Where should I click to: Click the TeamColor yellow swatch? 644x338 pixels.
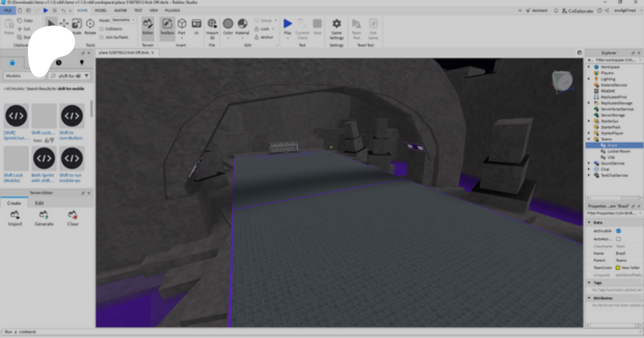(x=618, y=268)
